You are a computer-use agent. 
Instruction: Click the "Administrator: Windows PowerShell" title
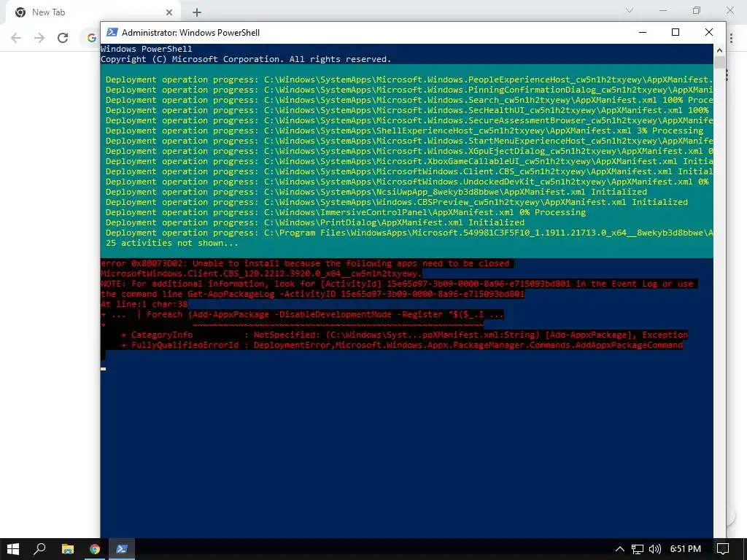[x=190, y=32]
